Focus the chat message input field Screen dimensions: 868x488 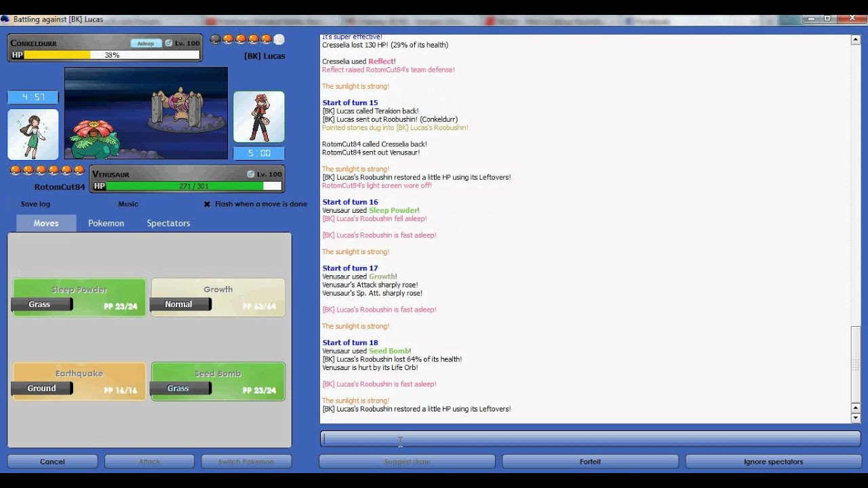click(x=590, y=439)
